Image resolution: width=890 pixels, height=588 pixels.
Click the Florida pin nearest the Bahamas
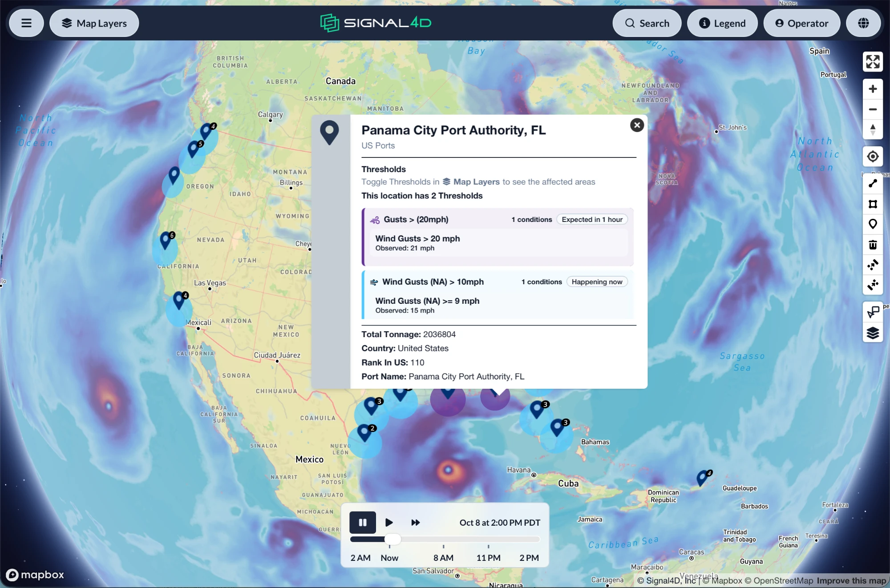(x=558, y=427)
